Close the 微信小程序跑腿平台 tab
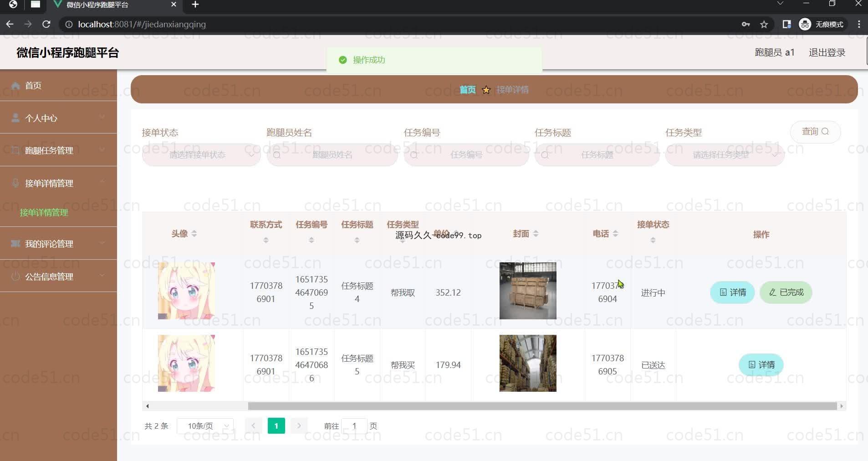Screen dimensions: 868x461 [174, 5]
